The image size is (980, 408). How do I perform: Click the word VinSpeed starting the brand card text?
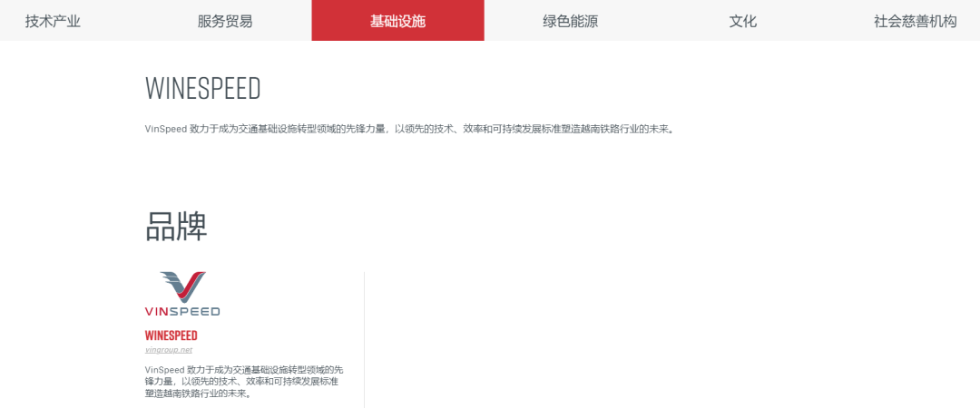[165, 370]
